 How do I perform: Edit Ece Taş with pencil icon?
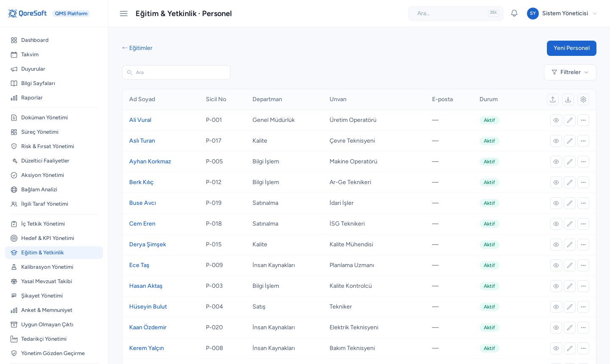click(570, 265)
